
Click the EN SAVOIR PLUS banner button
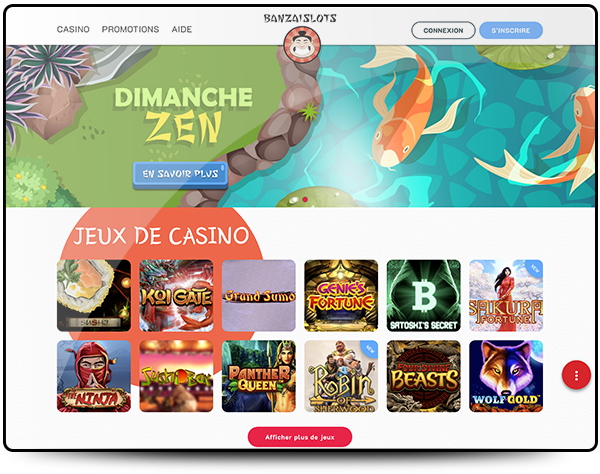click(x=180, y=174)
